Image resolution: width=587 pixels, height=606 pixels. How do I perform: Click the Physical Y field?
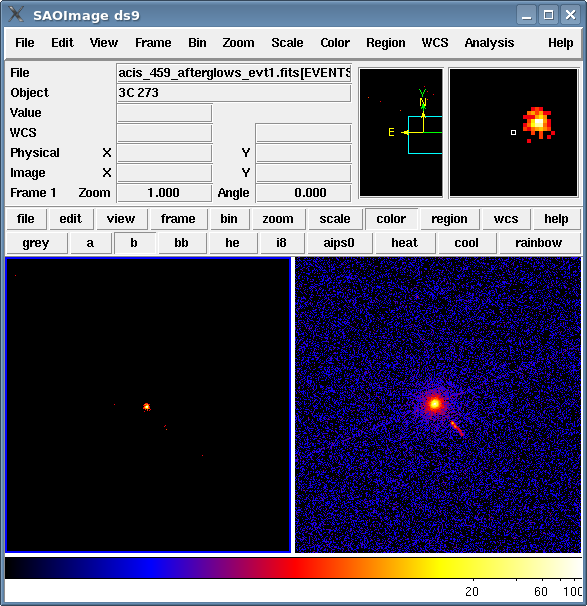(x=303, y=153)
